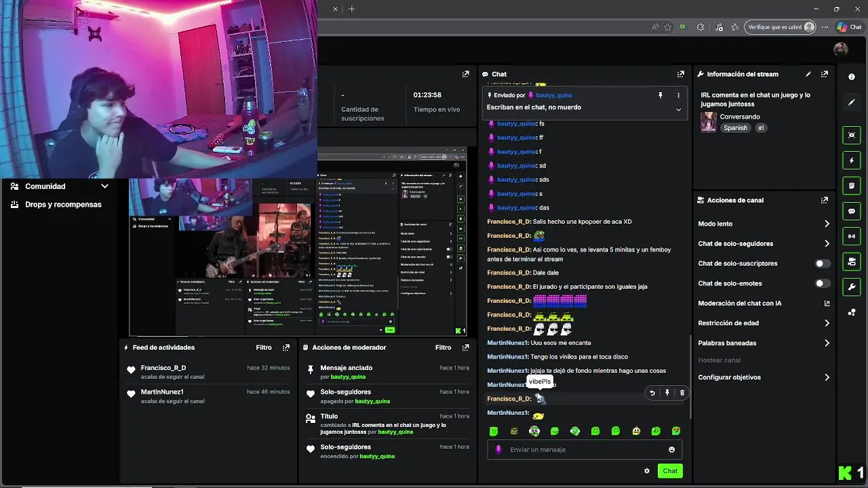
Task: Open Filtro in Feed de actividades
Action: [x=264, y=348]
